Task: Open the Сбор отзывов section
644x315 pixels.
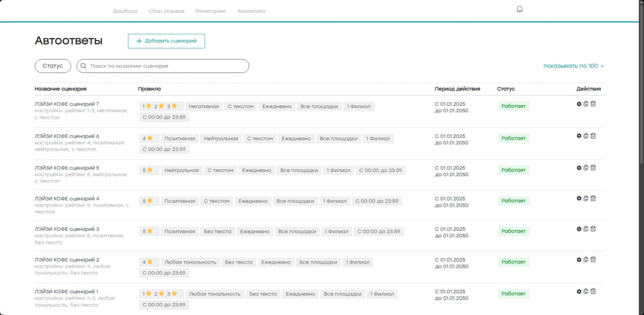Action: point(166,11)
